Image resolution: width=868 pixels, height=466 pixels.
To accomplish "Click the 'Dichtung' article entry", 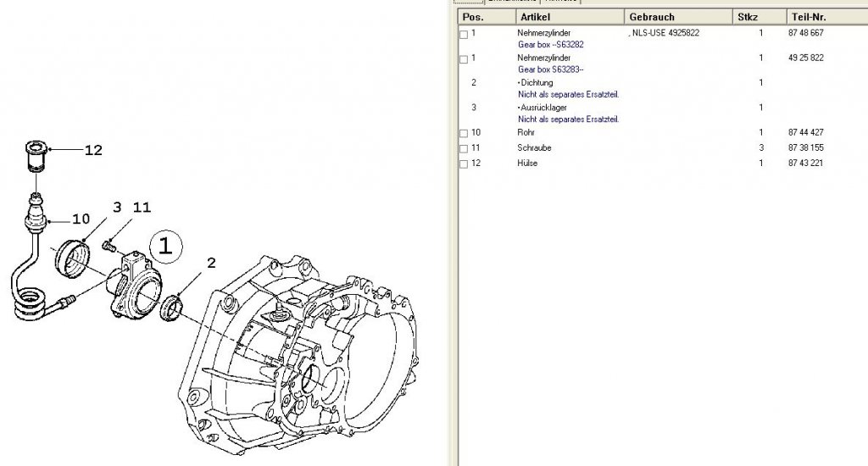I will [x=537, y=83].
